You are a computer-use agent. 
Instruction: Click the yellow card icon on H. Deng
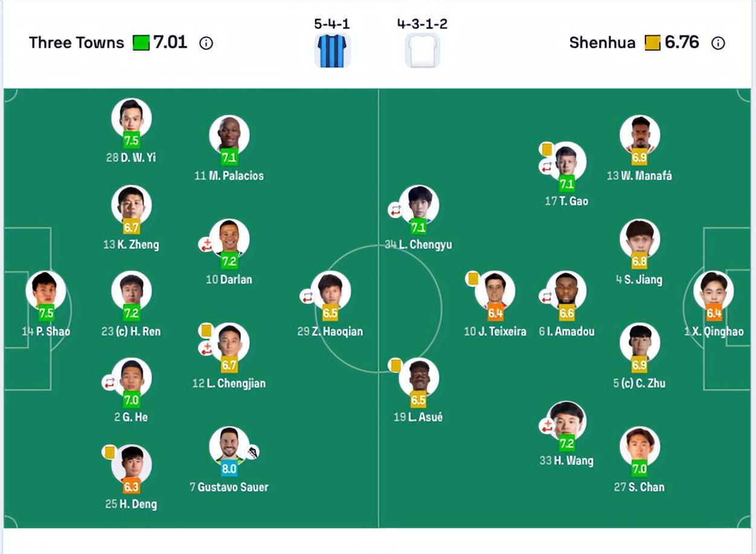click(109, 452)
